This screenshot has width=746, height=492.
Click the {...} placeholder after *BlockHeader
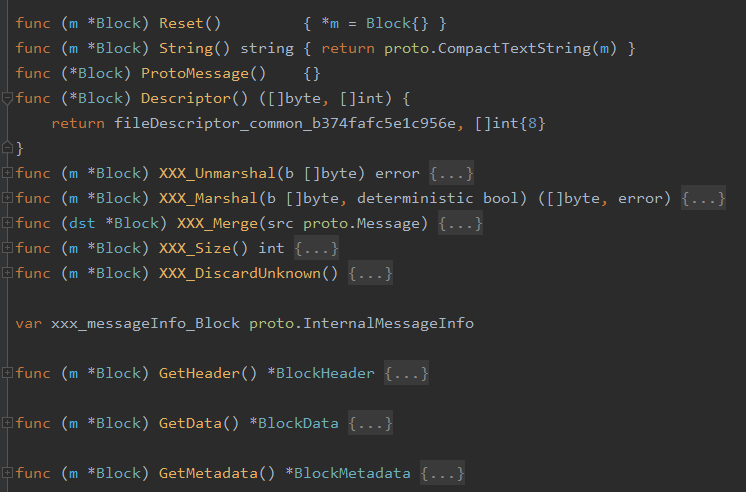click(406, 373)
